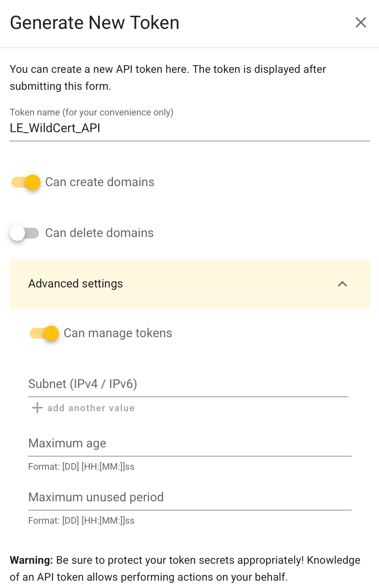This screenshot has height=588, width=379.
Task: Disable the Can create domains switch
Action: tap(26, 182)
